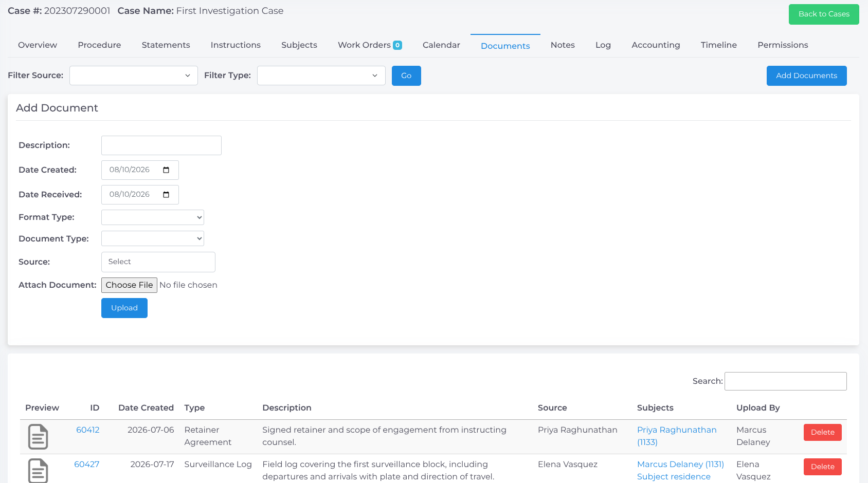
Task: Select the Documents tab
Action: [x=505, y=46]
